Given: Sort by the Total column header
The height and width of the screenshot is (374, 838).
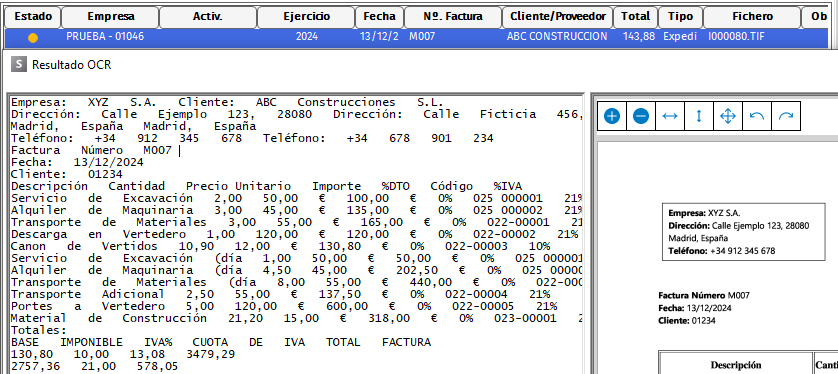Looking at the screenshot, I should tap(635, 17).
